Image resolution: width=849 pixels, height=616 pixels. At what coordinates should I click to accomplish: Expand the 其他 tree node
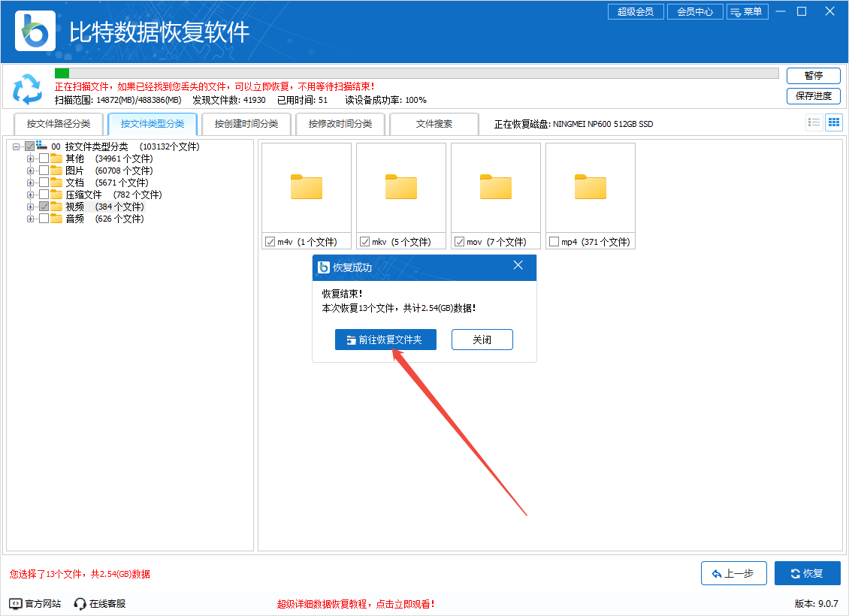(x=30, y=159)
